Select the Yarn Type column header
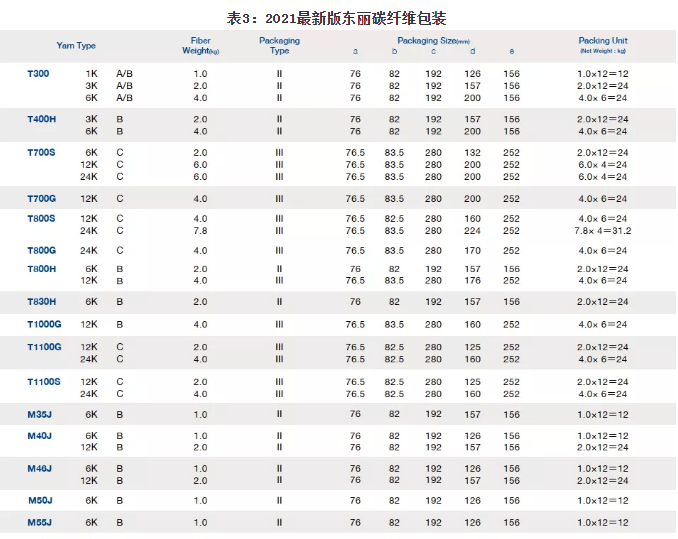 (76, 45)
